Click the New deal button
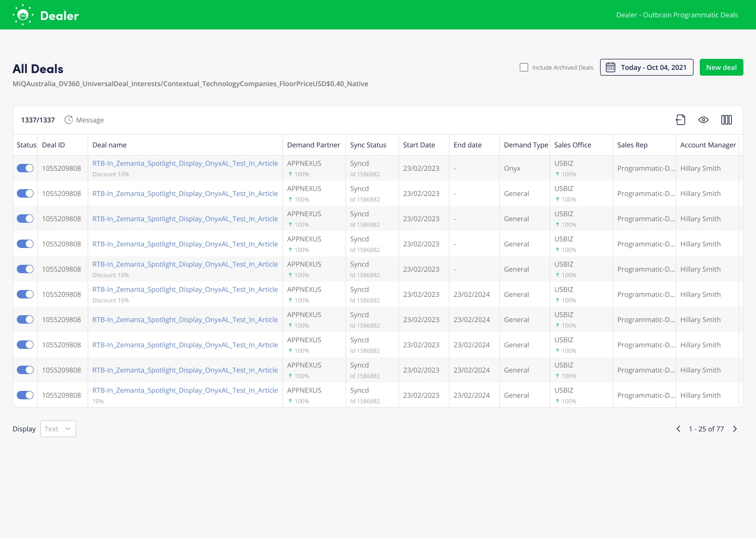Viewport: 756px width, 538px height. [721, 67]
